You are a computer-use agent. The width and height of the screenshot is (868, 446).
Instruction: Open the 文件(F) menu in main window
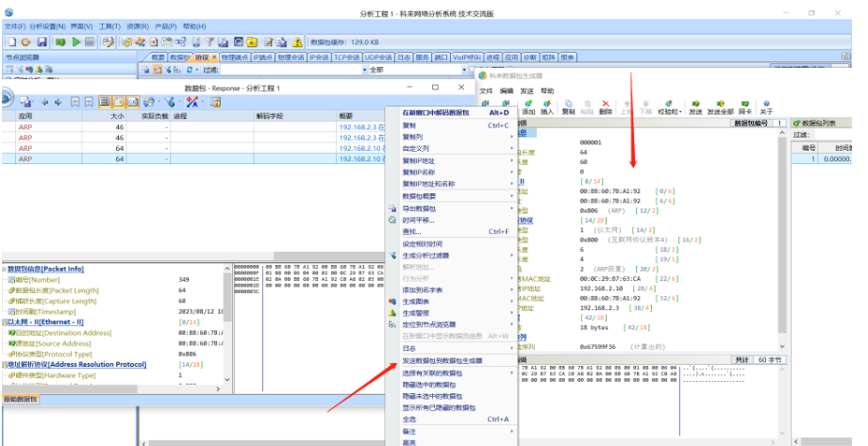click(x=15, y=26)
